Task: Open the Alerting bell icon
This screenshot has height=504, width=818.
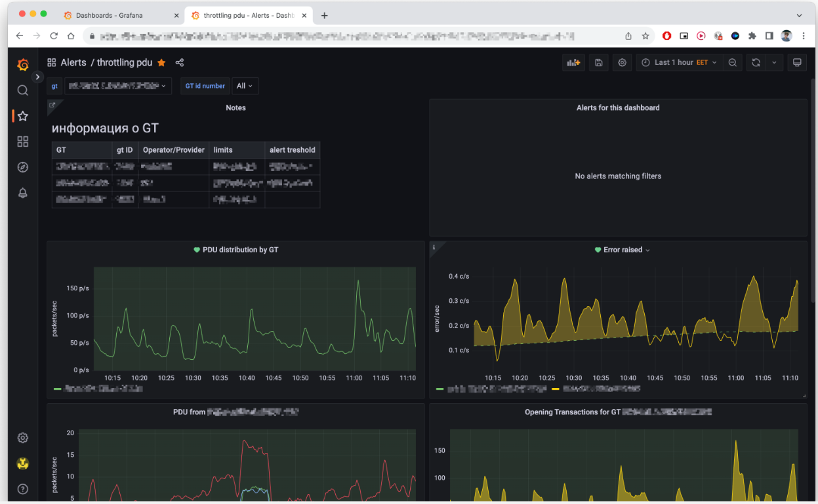Action: click(23, 193)
